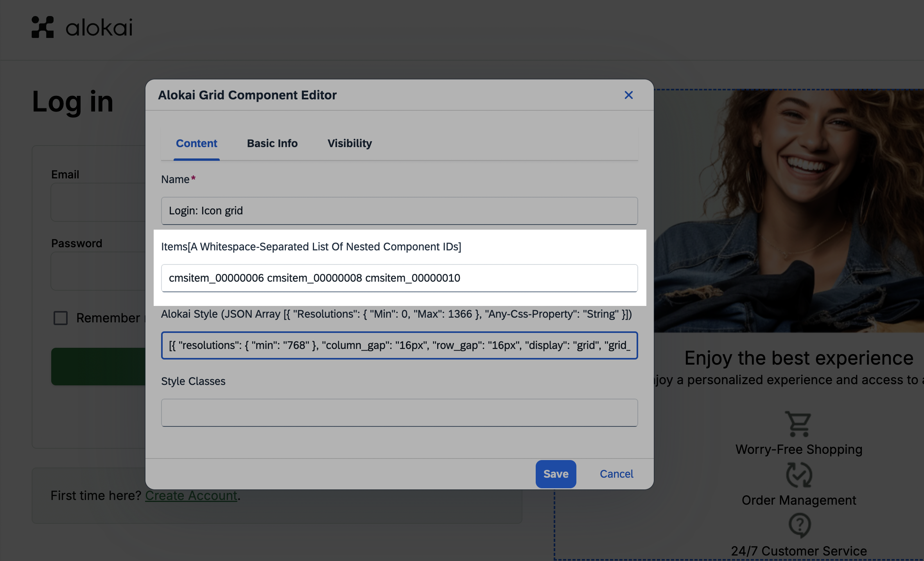The height and width of the screenshot is (561, 924).
Task: Click the Order Management icon
Action: click(799, 475)
